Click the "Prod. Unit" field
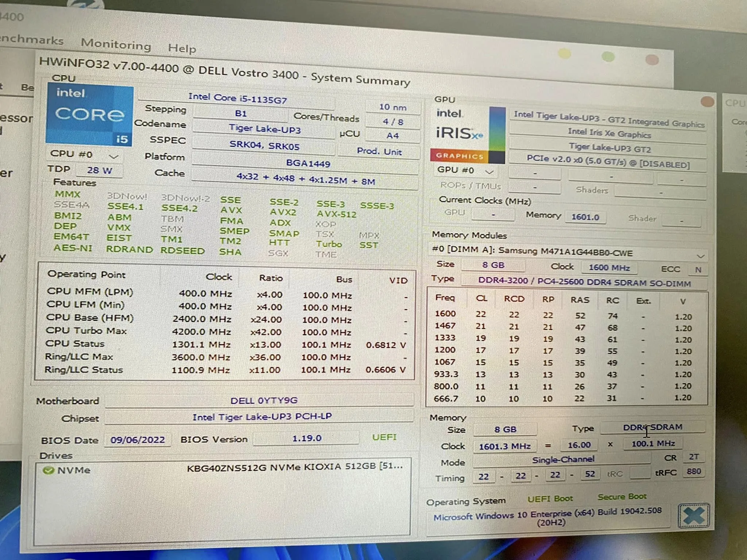 point(379,151)
